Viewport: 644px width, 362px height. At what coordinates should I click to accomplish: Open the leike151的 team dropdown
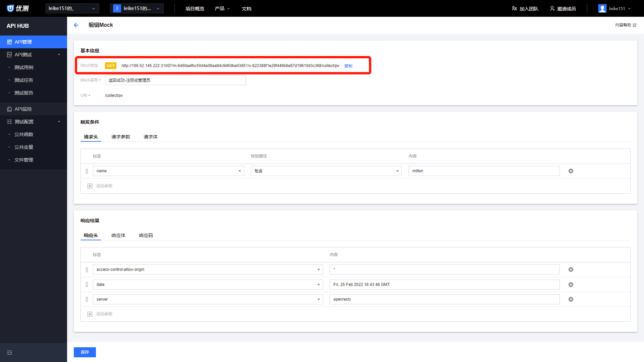click(72, 8)
